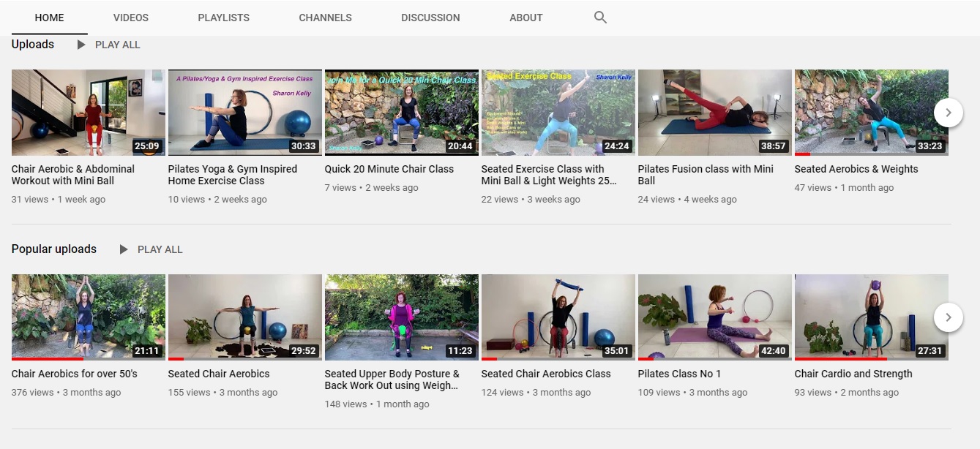This screenshot has height=449, width=980.
Task: Open Chair Aerobic & Abdominal Workout thumbnail
Action: pos(89,113)
